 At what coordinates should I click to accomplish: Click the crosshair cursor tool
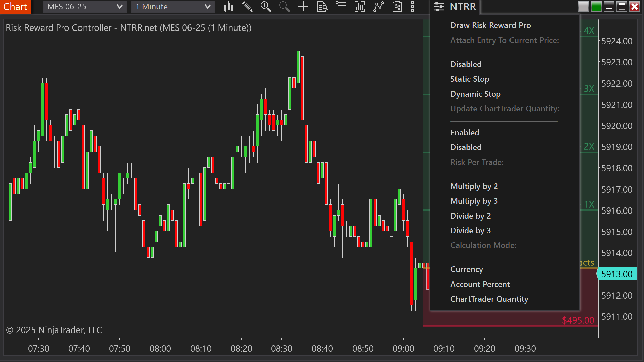point(303,7)
